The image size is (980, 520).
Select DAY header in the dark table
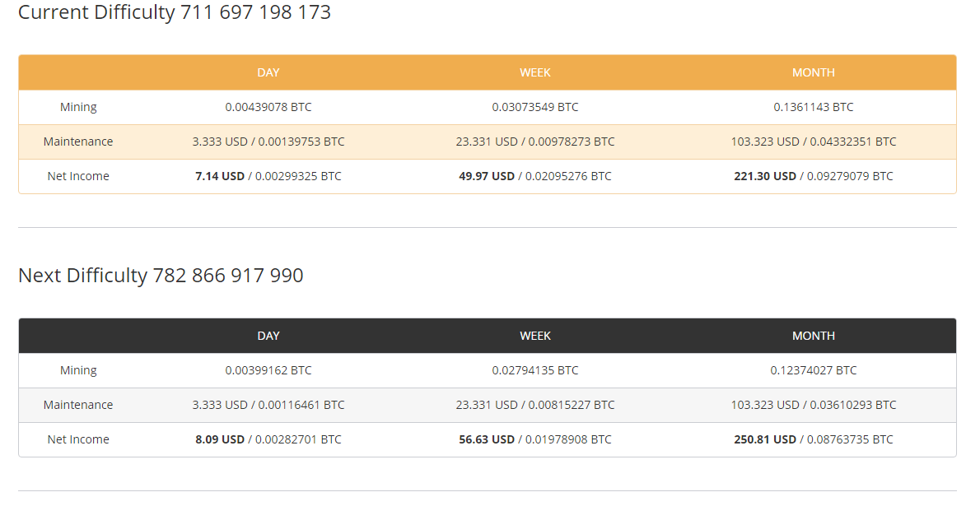coord(268,336)
